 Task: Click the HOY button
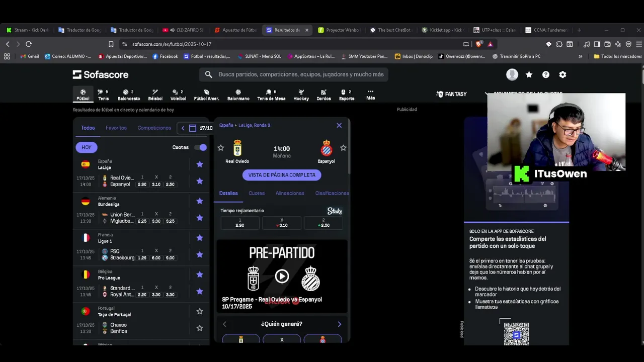[x=87, y=147]
